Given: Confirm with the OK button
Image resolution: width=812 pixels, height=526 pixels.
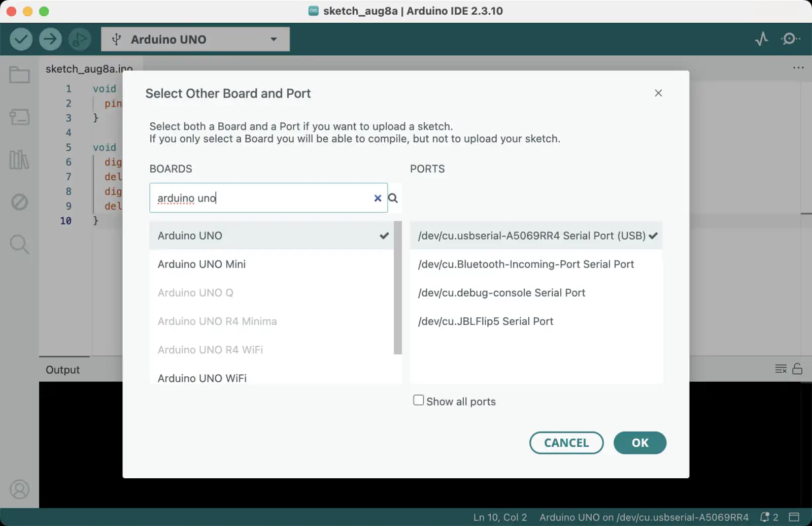Looking at the screenshot, I should point(640,443).
